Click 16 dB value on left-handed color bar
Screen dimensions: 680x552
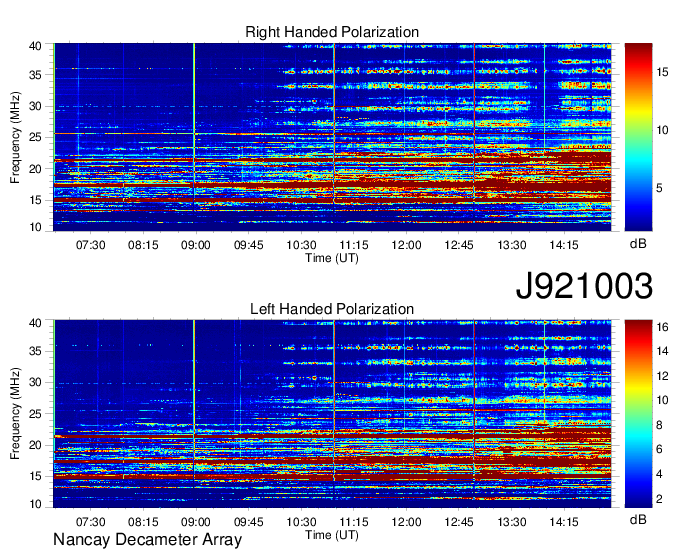coord(662,327)
